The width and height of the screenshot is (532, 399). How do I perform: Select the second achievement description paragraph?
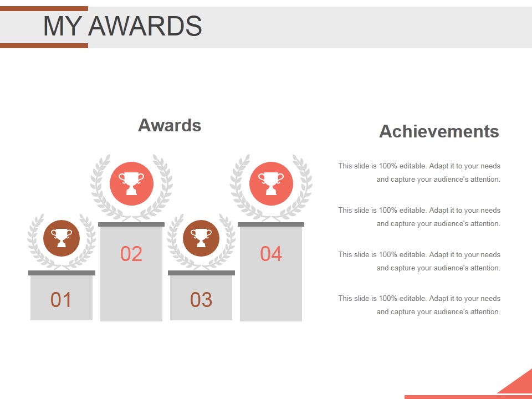tap(420, 217)
